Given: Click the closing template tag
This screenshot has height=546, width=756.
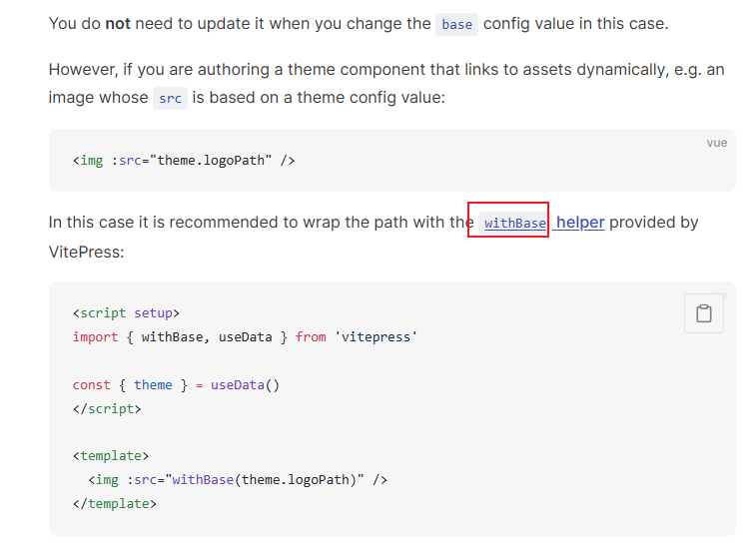Looking at the screenshot, I should click(115, 504).
